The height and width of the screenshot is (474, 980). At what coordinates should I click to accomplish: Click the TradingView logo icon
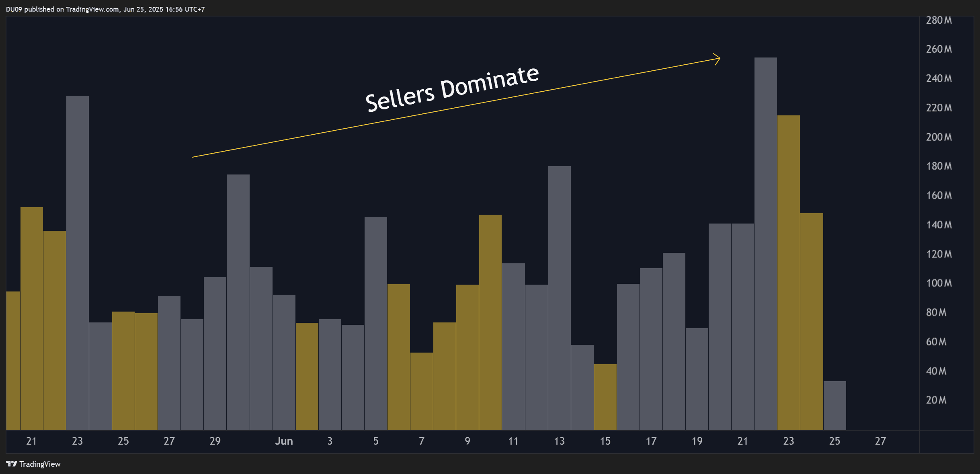coord(11,464)
